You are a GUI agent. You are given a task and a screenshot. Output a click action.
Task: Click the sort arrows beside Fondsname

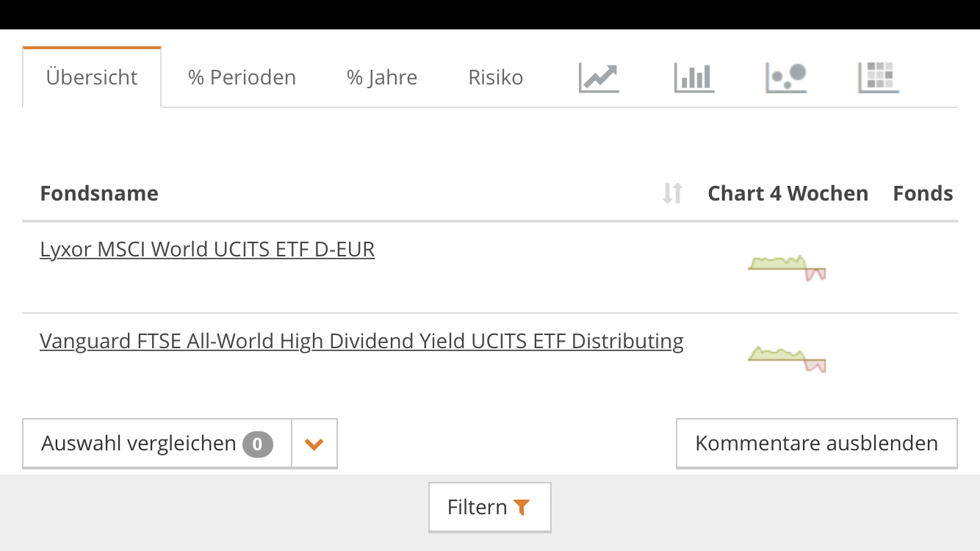tap(672, 193)
